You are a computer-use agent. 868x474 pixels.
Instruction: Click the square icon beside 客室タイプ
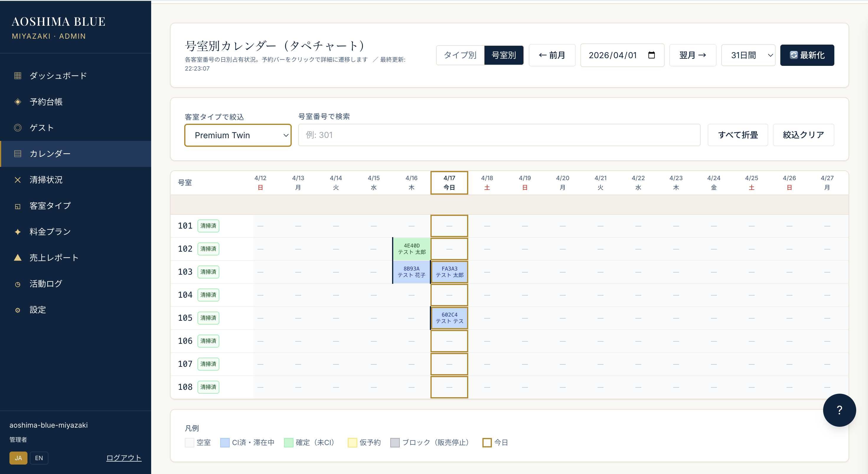pyautogui.click(x=18, y=206)
